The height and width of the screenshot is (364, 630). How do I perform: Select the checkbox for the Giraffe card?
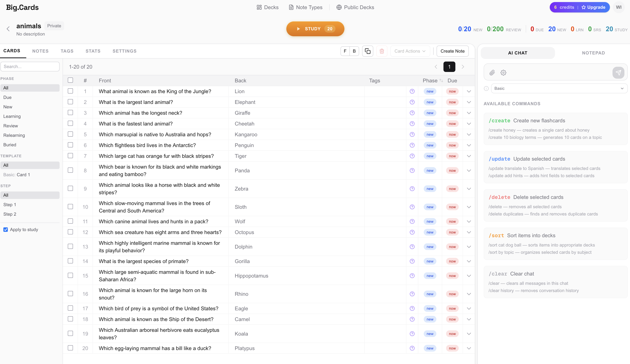point(71,113)
